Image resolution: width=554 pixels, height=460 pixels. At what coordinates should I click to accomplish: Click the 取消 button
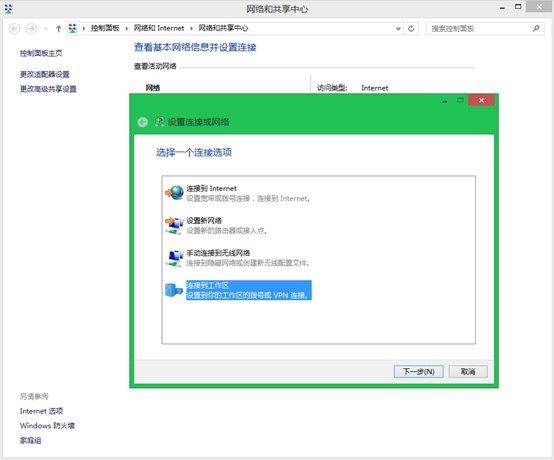[x=468, y=371]
